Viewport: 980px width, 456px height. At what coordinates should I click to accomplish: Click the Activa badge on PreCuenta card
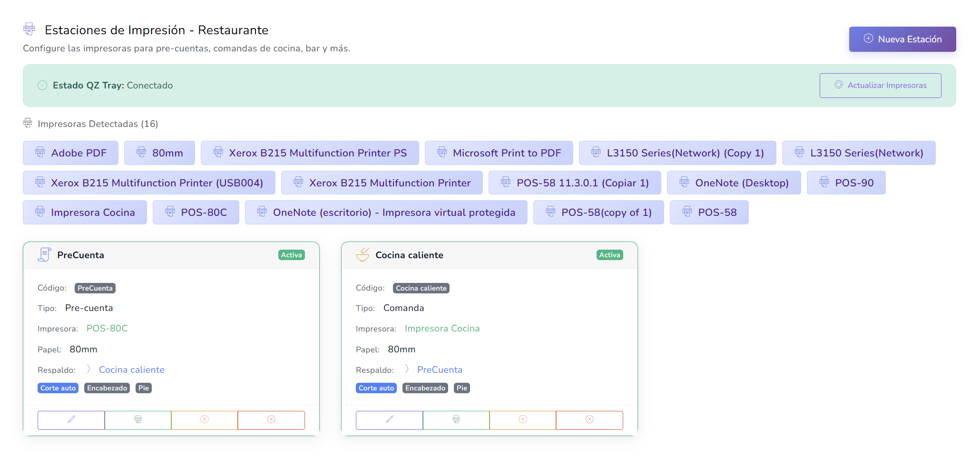[x=291, y=255]
